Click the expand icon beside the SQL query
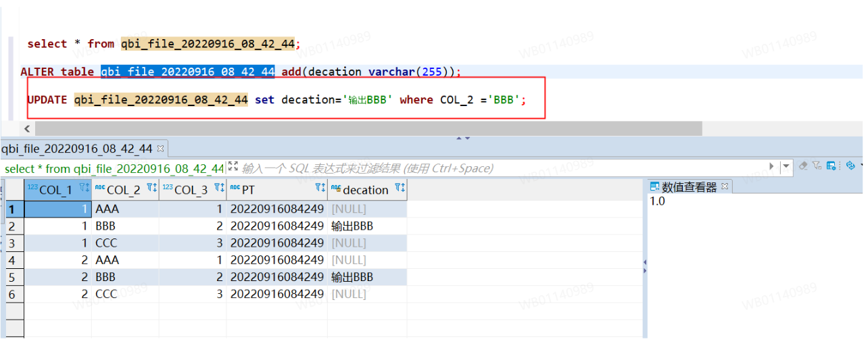 pyautogui.click(x=233, y=166)
